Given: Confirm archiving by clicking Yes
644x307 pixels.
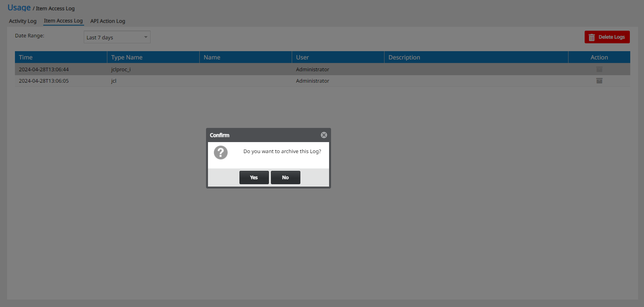Looking at the screenshot, I should [x=254, y=178].
